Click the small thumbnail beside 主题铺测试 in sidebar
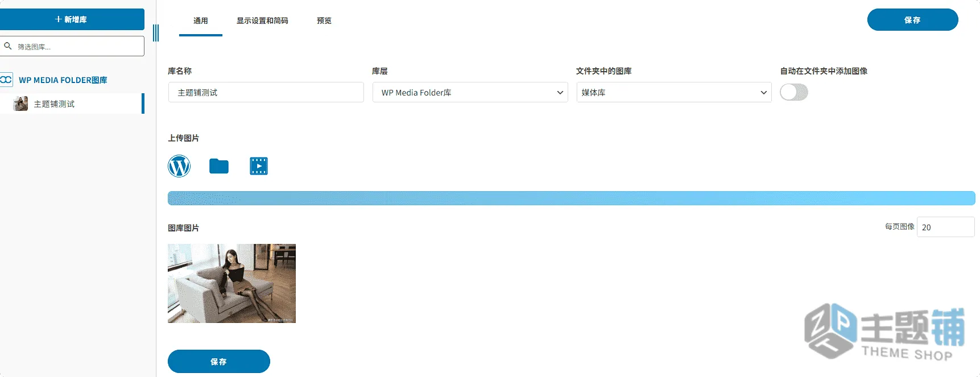Image resolution: width=980 pixels, height=377 pixels. tap(20, 103)
